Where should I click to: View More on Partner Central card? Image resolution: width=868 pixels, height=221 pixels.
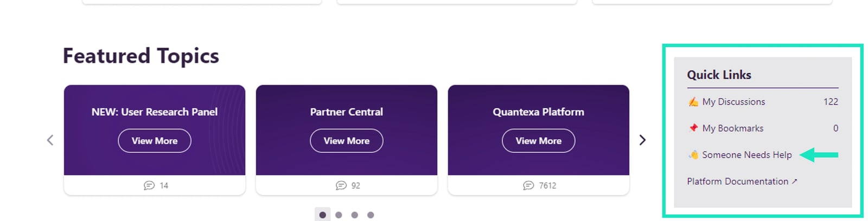pos(347,141)
